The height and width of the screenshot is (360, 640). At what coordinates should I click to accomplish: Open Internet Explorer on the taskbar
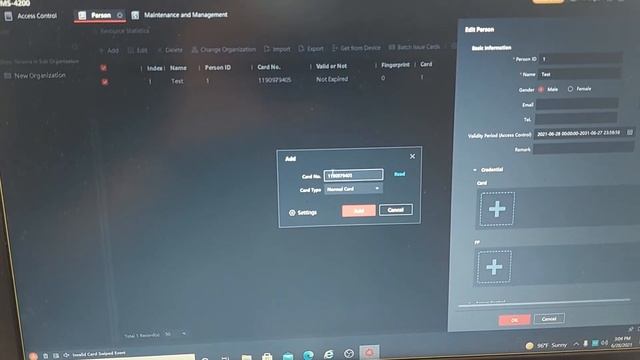[329, 354]
